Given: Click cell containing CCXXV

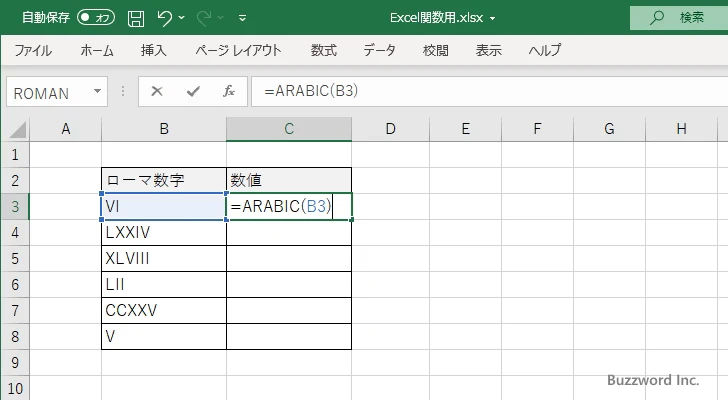Looking at the screenshot, I should 164,310.
